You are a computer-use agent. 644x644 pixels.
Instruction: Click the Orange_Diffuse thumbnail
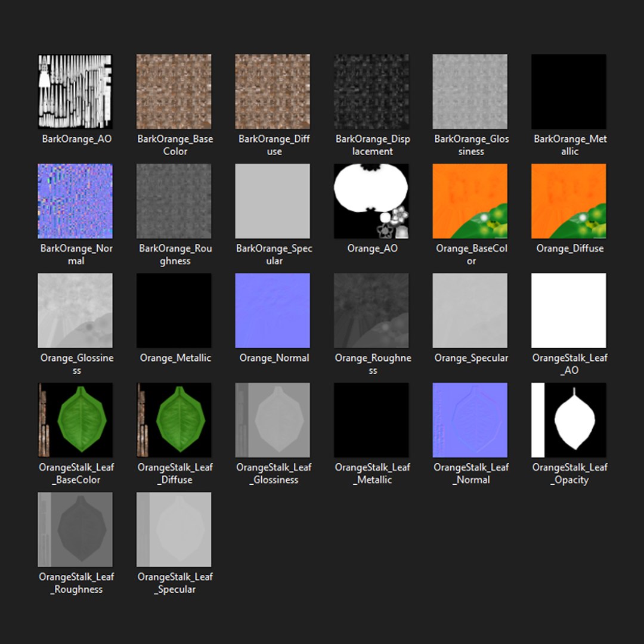point(569,202)
